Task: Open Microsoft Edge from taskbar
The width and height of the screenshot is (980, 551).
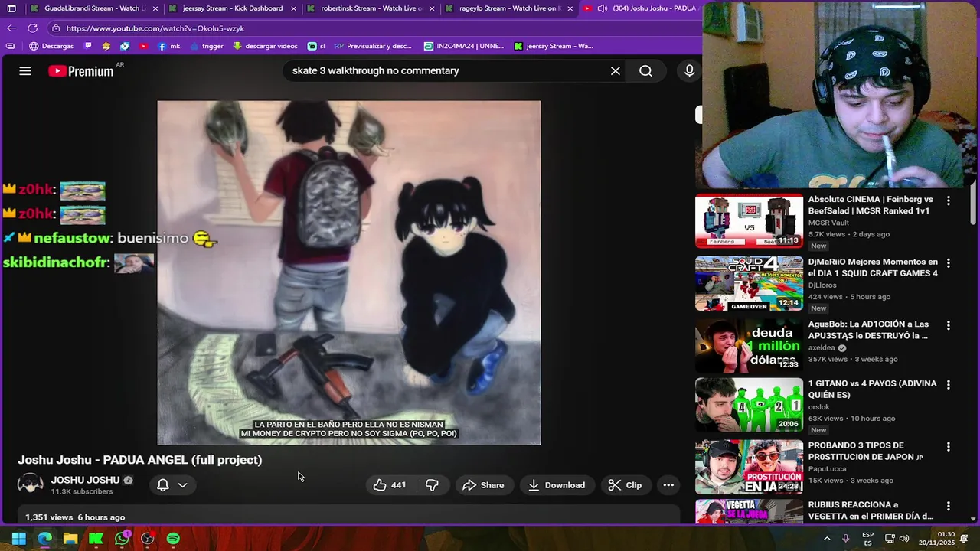Action: click(44, 539)
